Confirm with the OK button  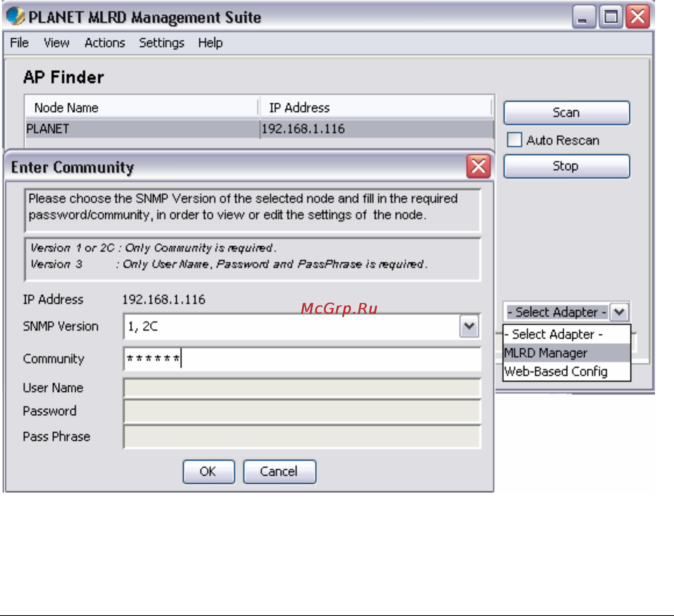[209, 471]
